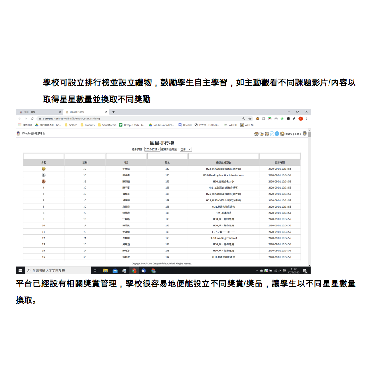The width and height of the screenshot is (380, 380).
Task: Click the third-place medal icon
Action: (44, 182)
